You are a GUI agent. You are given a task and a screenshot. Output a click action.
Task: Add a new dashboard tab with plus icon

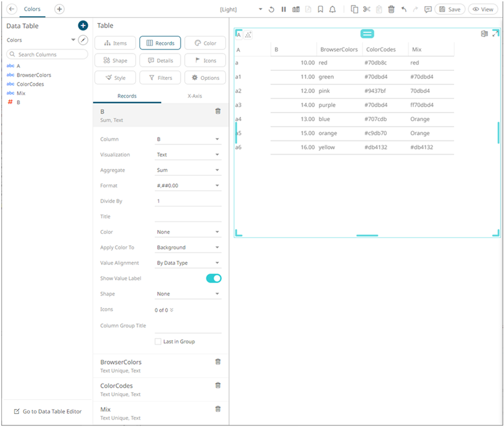coord(59,9)
